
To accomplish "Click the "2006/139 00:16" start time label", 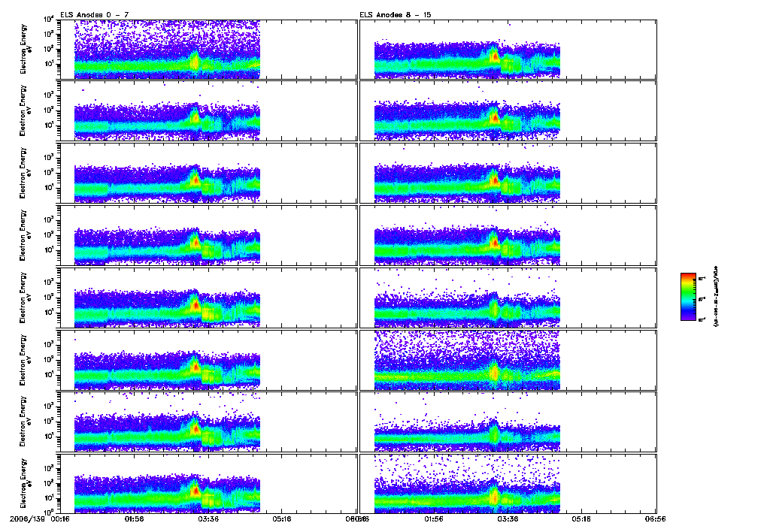I will point(39,518).
